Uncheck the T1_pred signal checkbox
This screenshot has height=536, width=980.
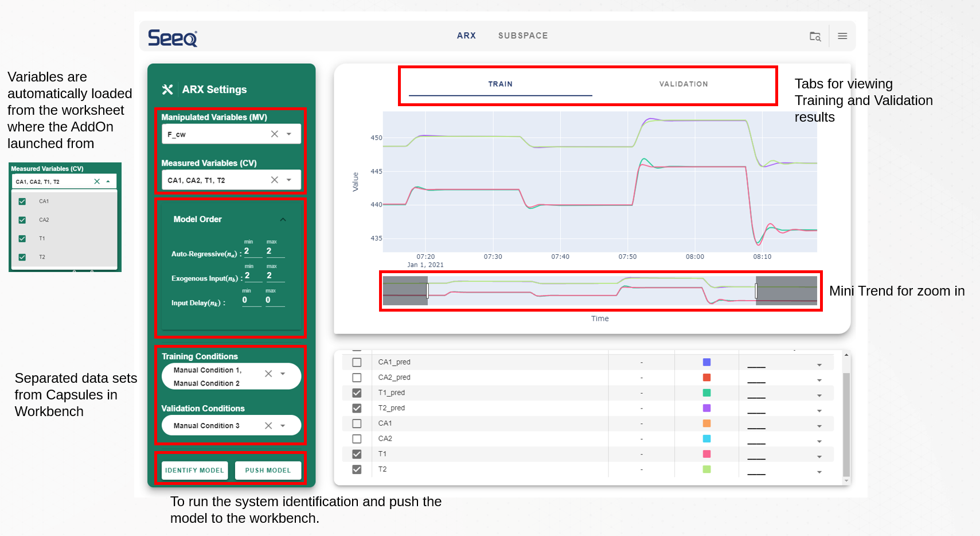tap(357, 393)
